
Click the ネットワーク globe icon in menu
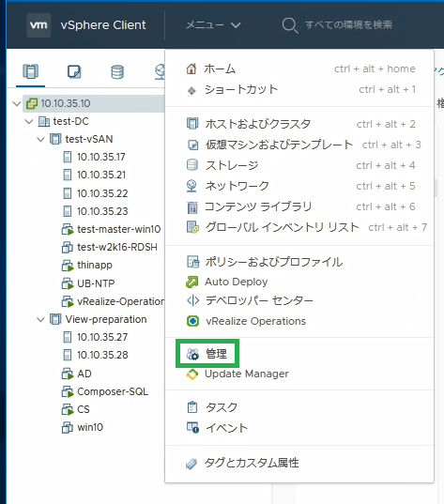pos(191,186)
